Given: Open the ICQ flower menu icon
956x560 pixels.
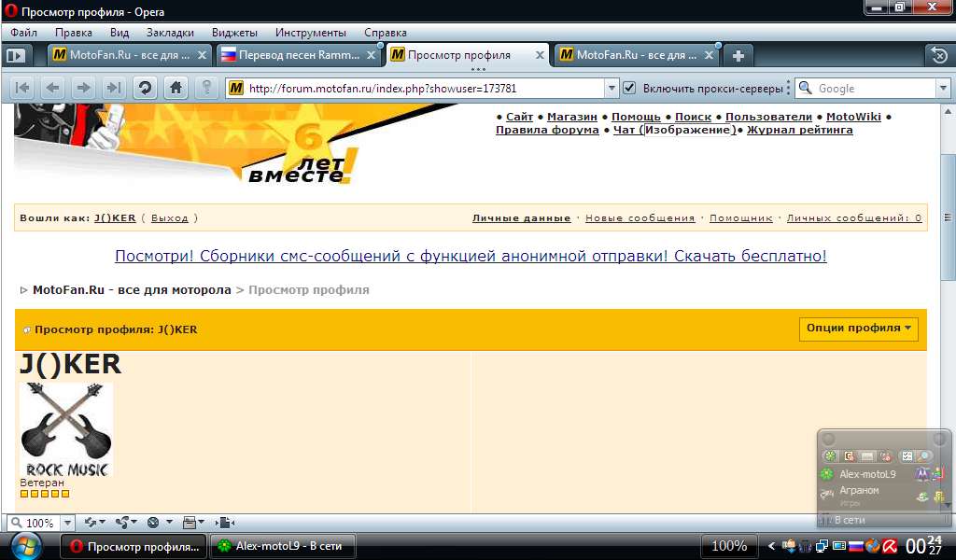Looking at the screenshot, I should click(830, 455).
